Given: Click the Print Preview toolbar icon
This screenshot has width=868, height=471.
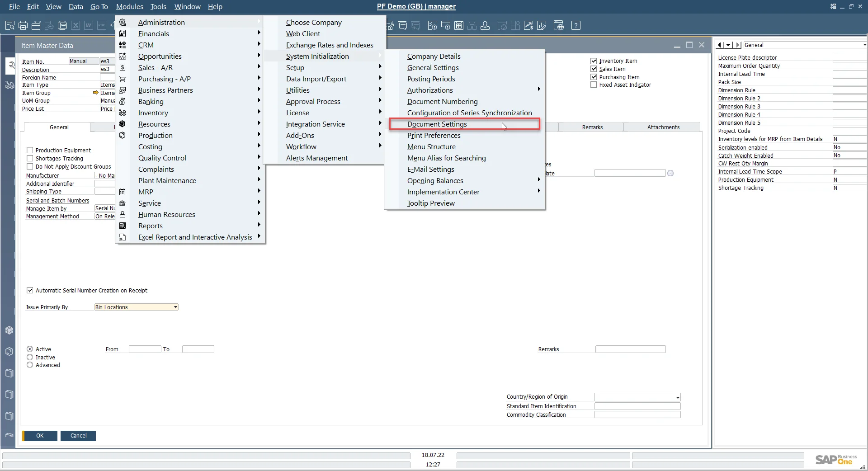Looking at the screenshot, I should (x=9, y=26).
